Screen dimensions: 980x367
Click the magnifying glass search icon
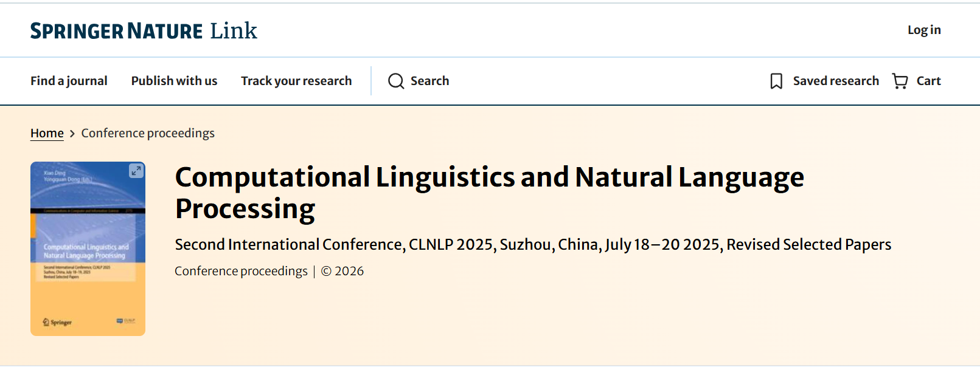(396, 81)
